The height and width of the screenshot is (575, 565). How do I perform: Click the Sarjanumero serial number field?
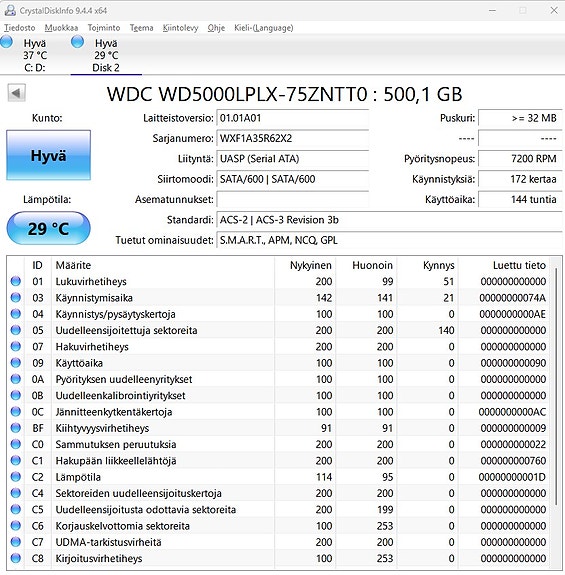point(293,139)
